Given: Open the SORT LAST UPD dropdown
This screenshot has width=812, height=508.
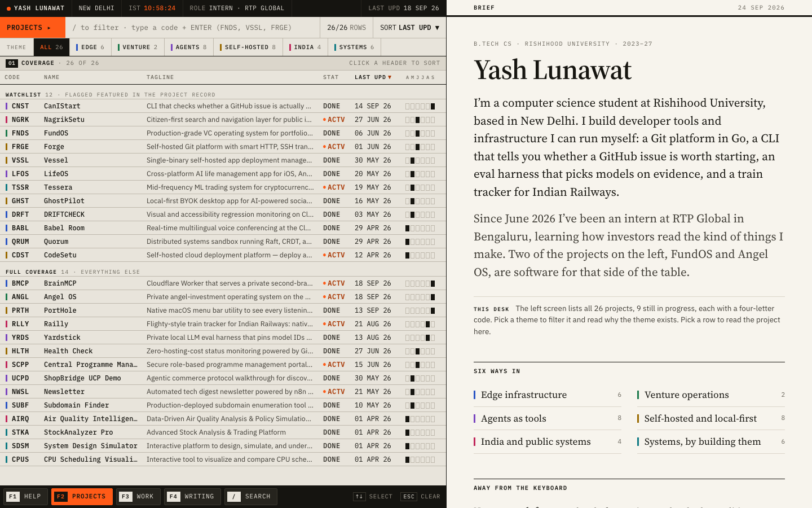Looking at the screenshot, I should tap(409, 27).
